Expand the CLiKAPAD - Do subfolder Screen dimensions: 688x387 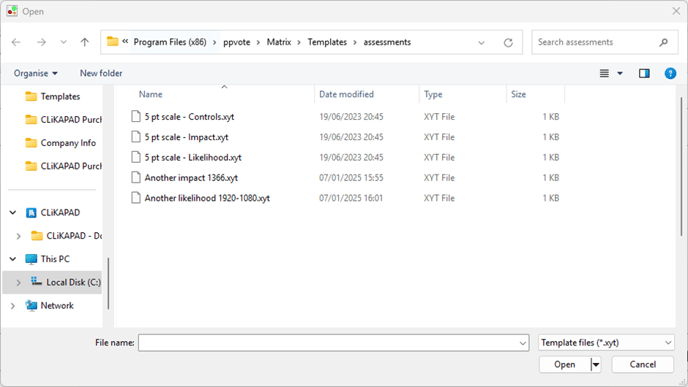point(18,236)
